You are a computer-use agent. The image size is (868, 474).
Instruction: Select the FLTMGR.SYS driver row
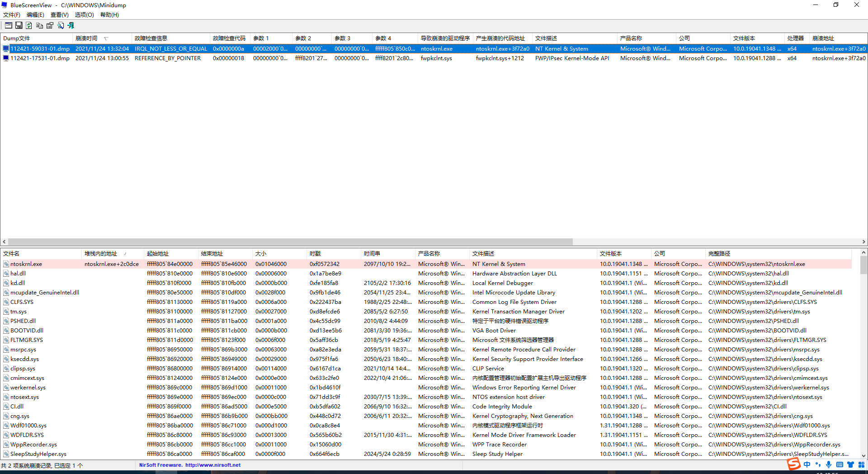(x=27, y=340)
